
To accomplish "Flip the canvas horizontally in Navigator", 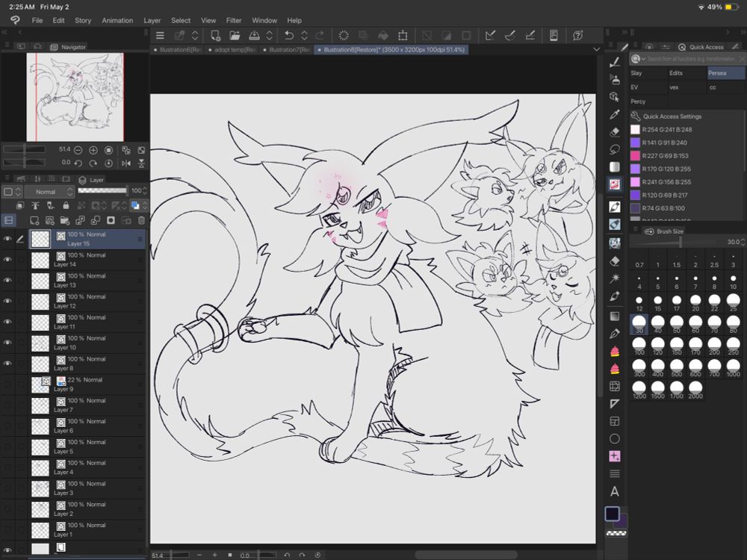I will (x=126, y=164).
